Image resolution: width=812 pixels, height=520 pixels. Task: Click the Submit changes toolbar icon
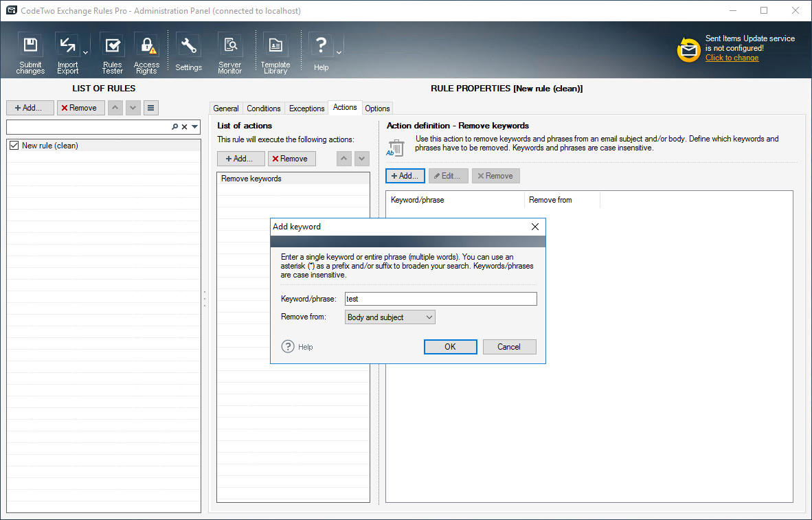[x=30, y=53]
